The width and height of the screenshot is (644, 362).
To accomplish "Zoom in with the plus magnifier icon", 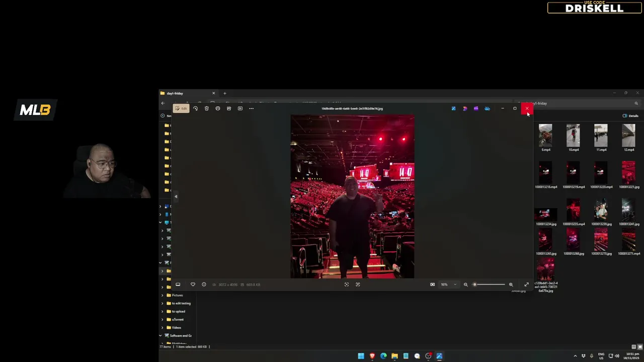I will [511, 285].
